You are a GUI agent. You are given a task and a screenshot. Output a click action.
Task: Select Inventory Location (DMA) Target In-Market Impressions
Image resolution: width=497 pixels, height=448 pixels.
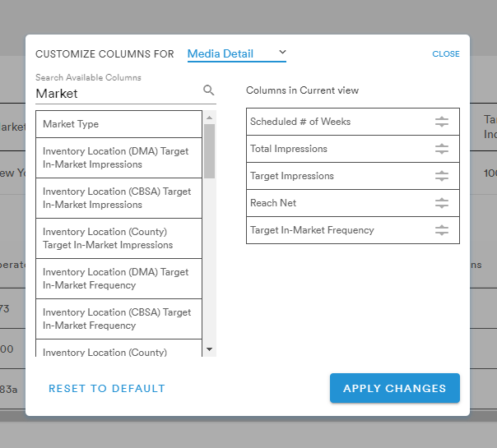click(118, 158)
